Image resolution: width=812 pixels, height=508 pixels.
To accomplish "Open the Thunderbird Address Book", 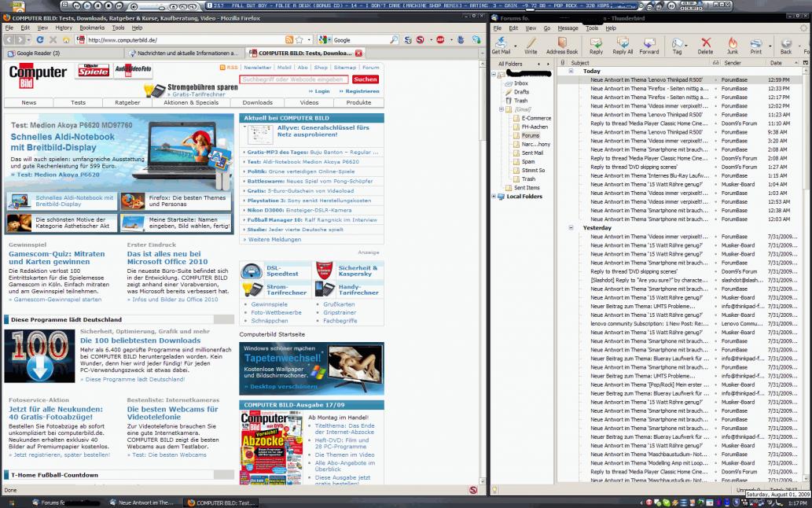I will click(x=562, y=46).
